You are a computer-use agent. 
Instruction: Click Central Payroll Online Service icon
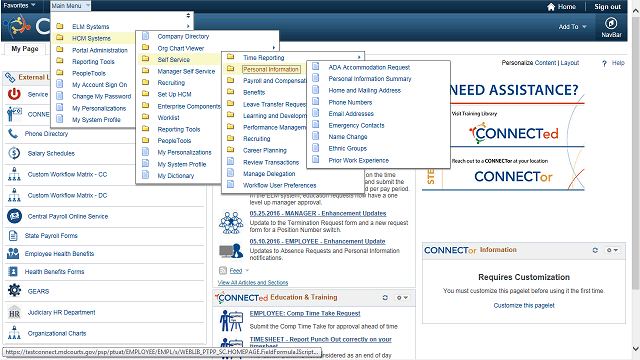pos(14,216)
